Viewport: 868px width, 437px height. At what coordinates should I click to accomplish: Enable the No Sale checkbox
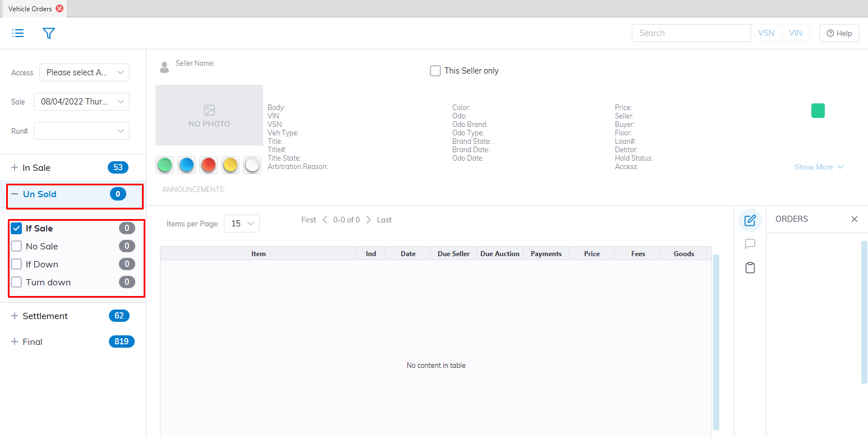point(17,247)
